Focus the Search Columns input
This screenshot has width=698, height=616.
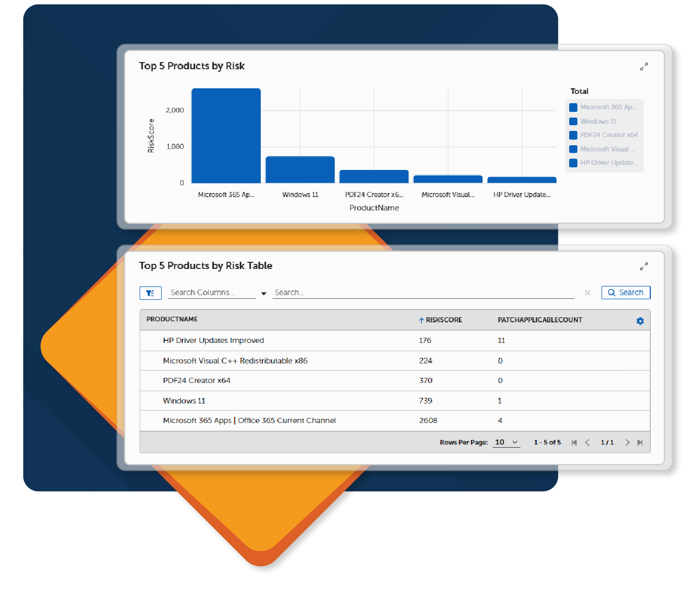pos(212,293)
